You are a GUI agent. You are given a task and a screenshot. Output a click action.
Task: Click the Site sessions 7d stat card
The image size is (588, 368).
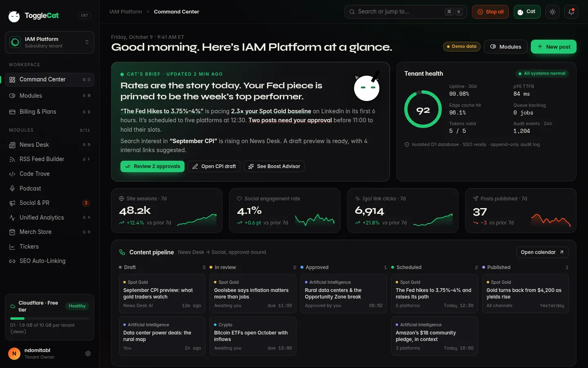click(x=167, y=211)
